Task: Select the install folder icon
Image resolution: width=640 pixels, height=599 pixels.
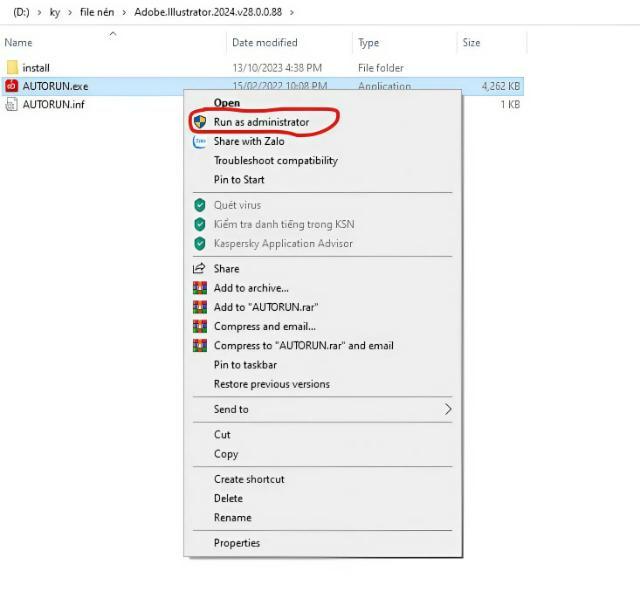Action: pos(12,68)
